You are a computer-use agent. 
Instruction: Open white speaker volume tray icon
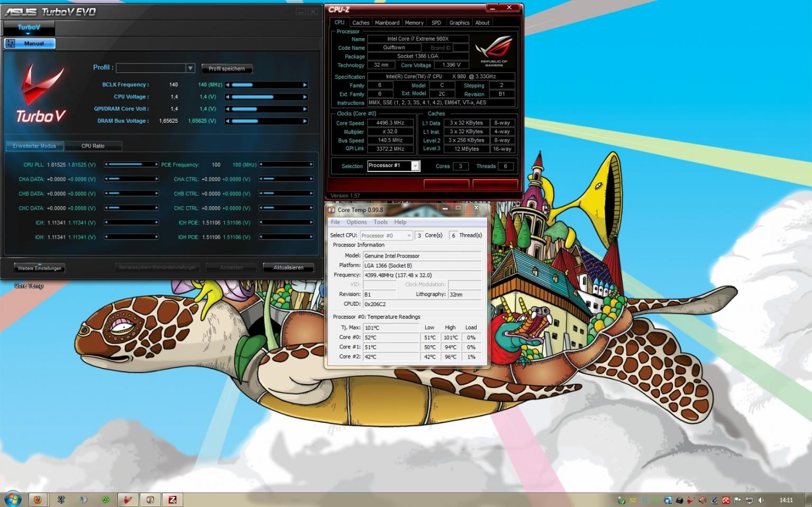(x=761, y=500)
